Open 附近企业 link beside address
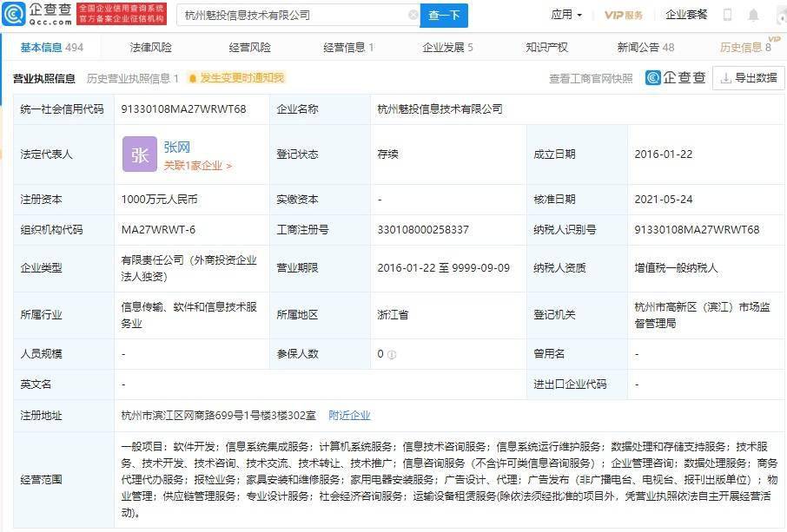Viewport: 787px width, 532px height. [x=349, y=416]
